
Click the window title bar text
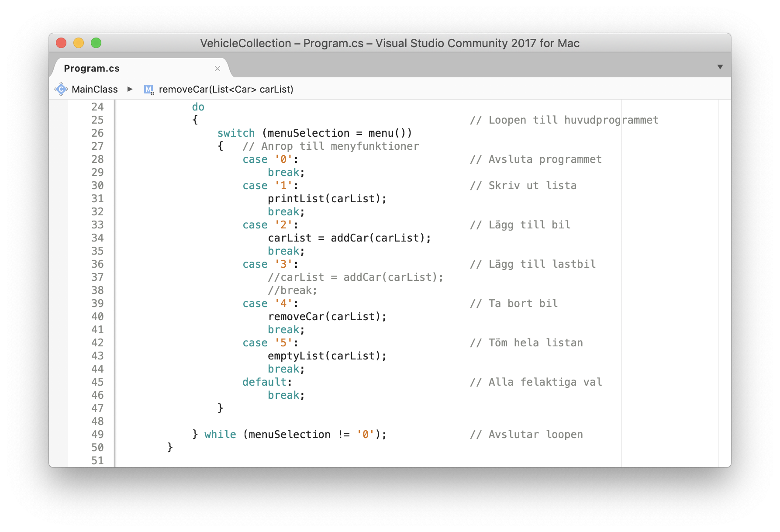click(x=390, y=43)
